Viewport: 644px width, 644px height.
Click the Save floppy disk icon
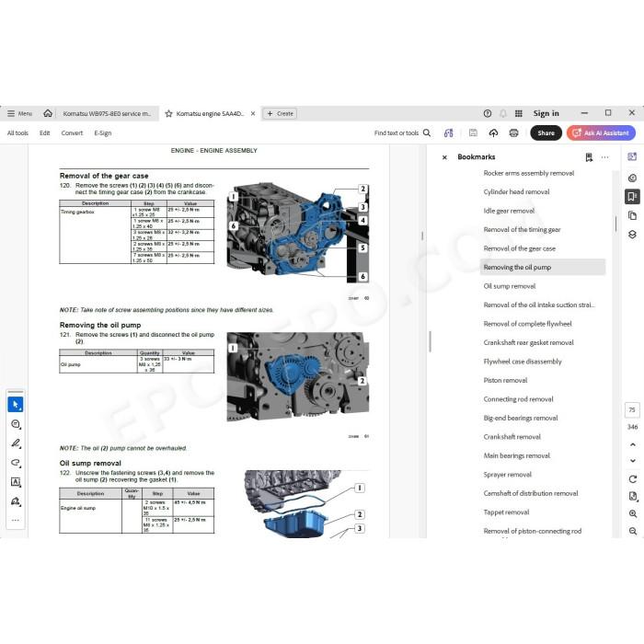[473, 132]
